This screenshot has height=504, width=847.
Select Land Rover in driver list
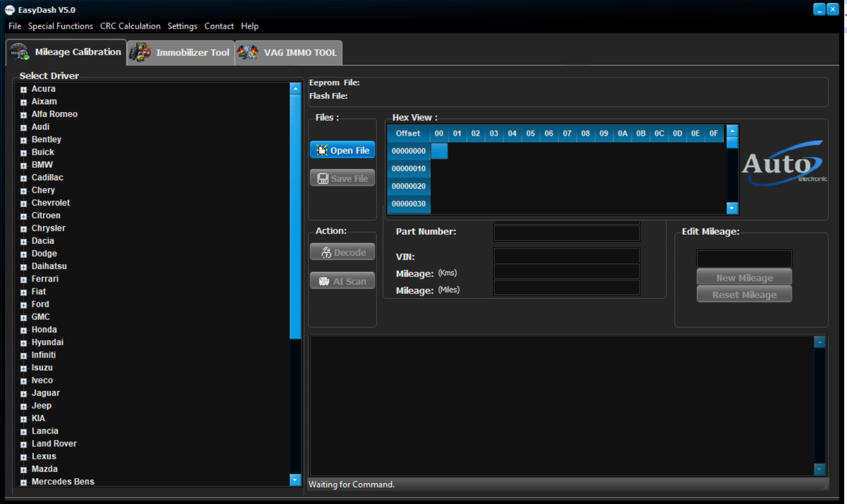pos(54,444)
